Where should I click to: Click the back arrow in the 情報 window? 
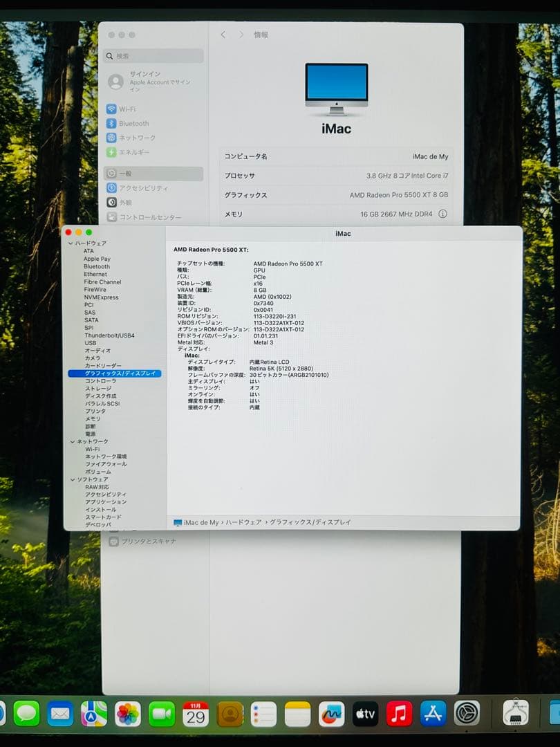(x=223, y=34)
